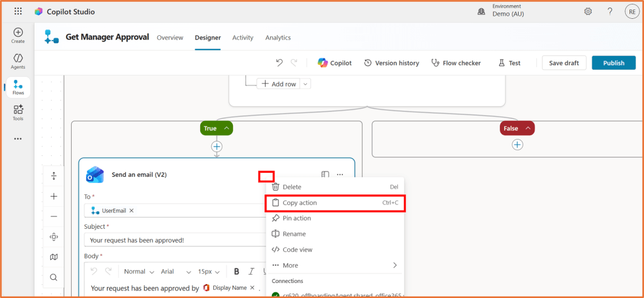Open the settings gear icon
Viewport: 644px width, 298px height.
[x=588, y=11]
